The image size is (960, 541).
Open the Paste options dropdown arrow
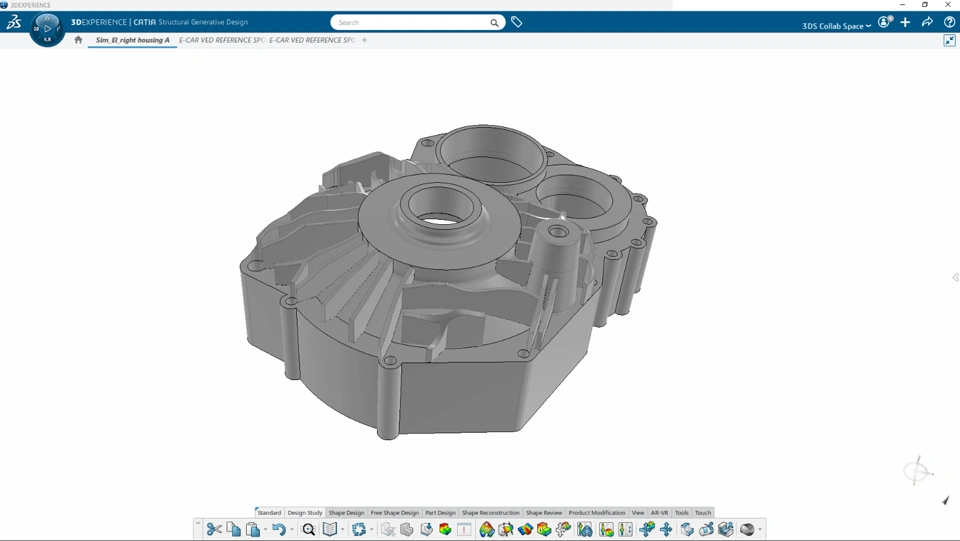[265, 530]
